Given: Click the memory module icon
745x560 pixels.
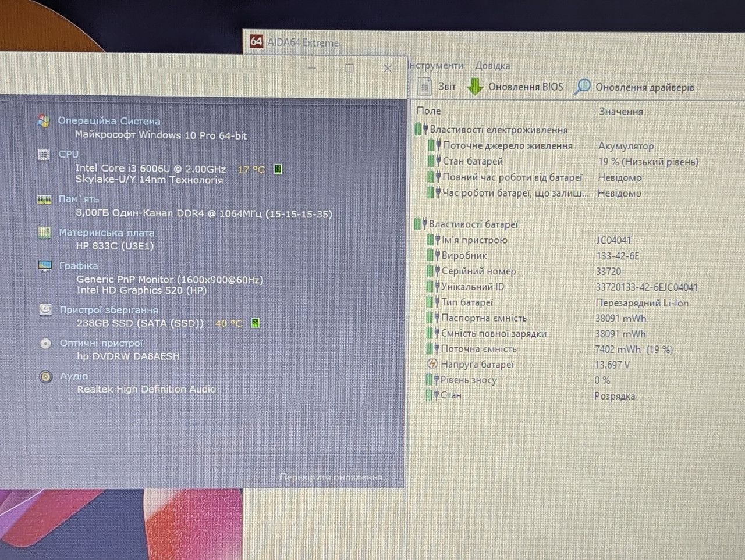Looking at the screenshot, I should 44,199.
